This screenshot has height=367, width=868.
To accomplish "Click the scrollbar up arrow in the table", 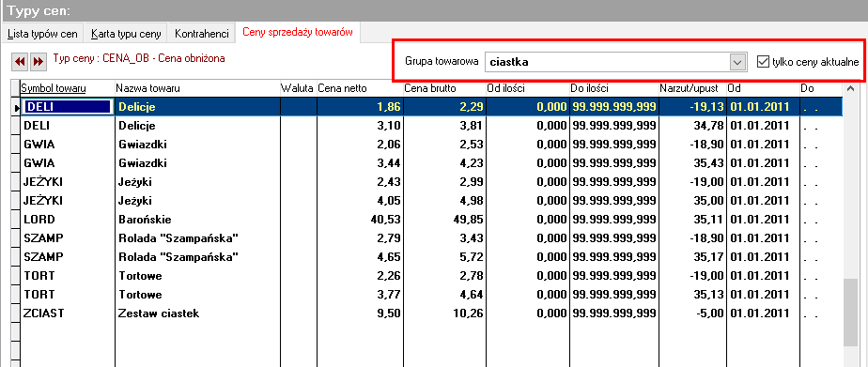I will (x=850, y=88).
